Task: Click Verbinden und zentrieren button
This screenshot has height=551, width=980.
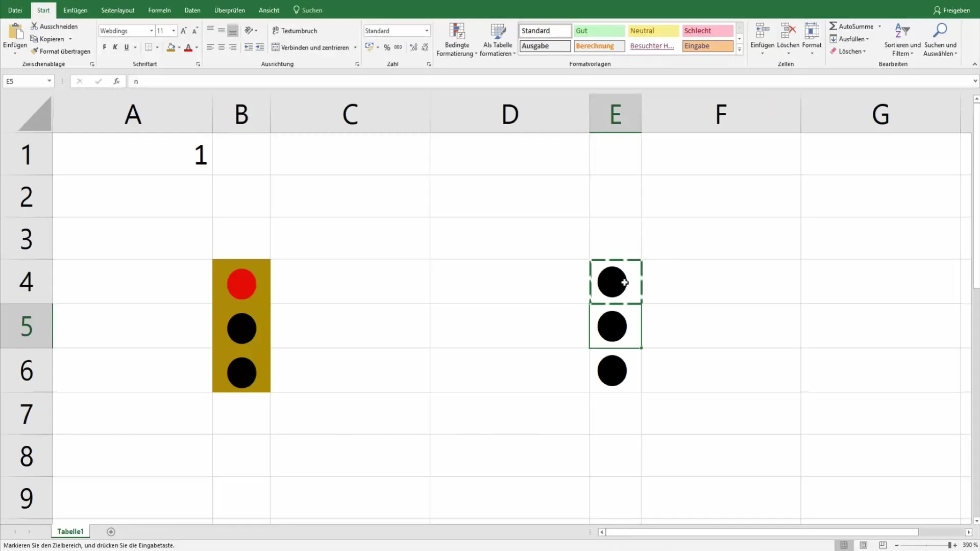Action: [x=311, y=47]
